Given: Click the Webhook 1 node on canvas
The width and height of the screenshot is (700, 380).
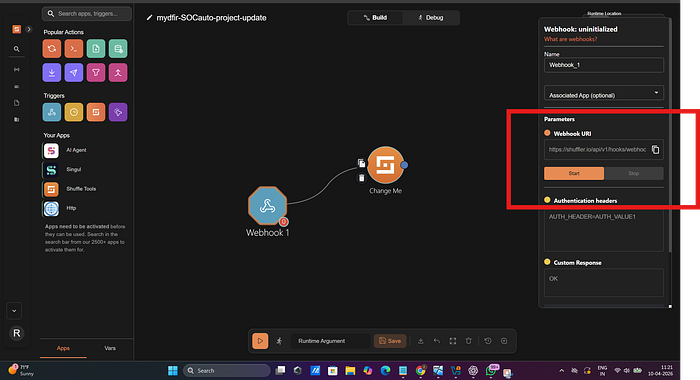Looking at the screenshot, I should point(267,206).
